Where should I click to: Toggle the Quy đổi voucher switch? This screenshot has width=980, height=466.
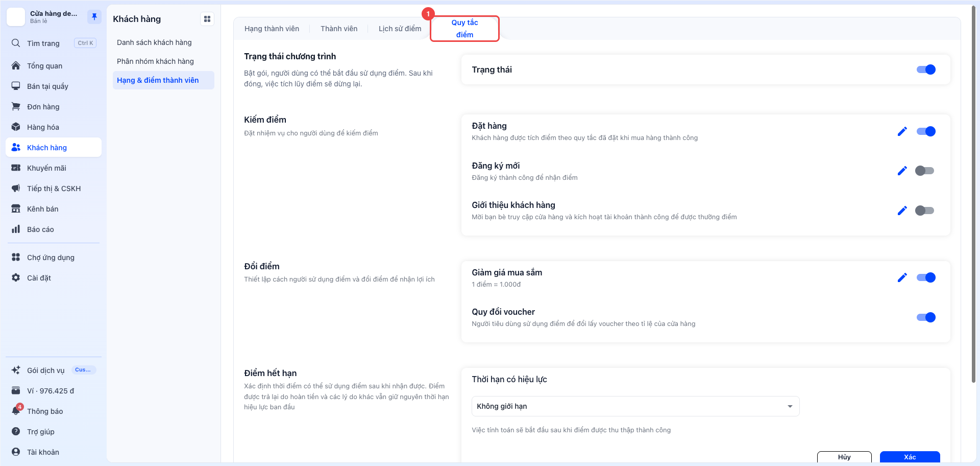pos(926,317)
